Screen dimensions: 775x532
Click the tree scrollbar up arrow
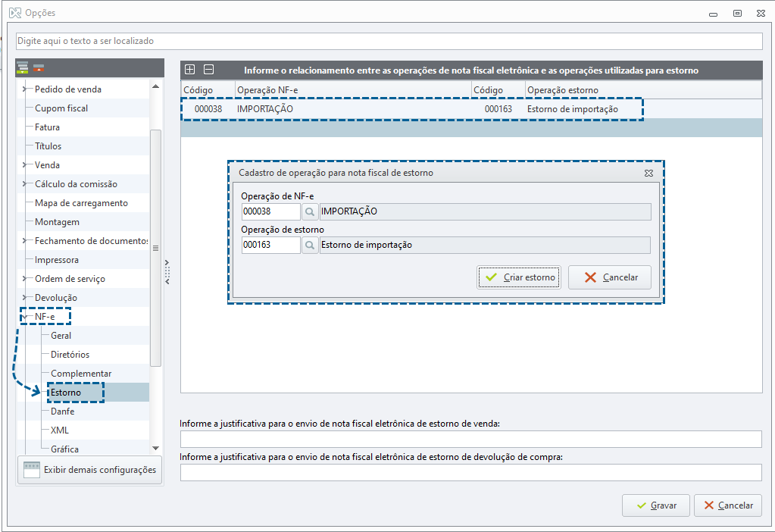point(156,86)
